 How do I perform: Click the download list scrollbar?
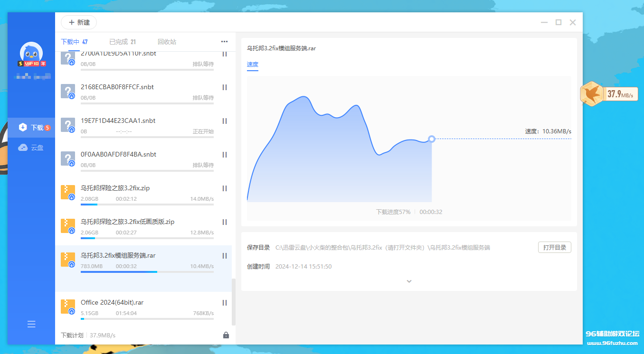pos(233,302)
